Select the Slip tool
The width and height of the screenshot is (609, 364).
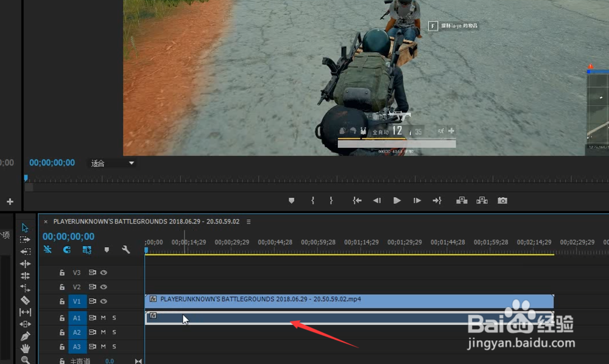[x=25, y=312]
